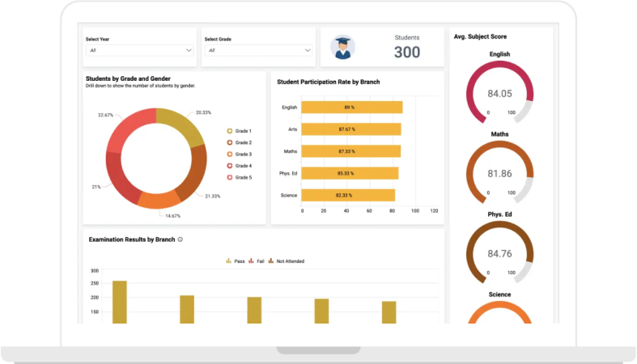Click the English 89% participation bar
The image size is (637, 364).
352,108
